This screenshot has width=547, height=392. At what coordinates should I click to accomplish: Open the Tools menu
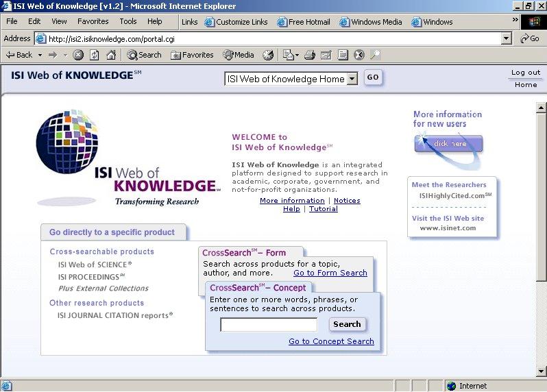[x=128, y=22]
